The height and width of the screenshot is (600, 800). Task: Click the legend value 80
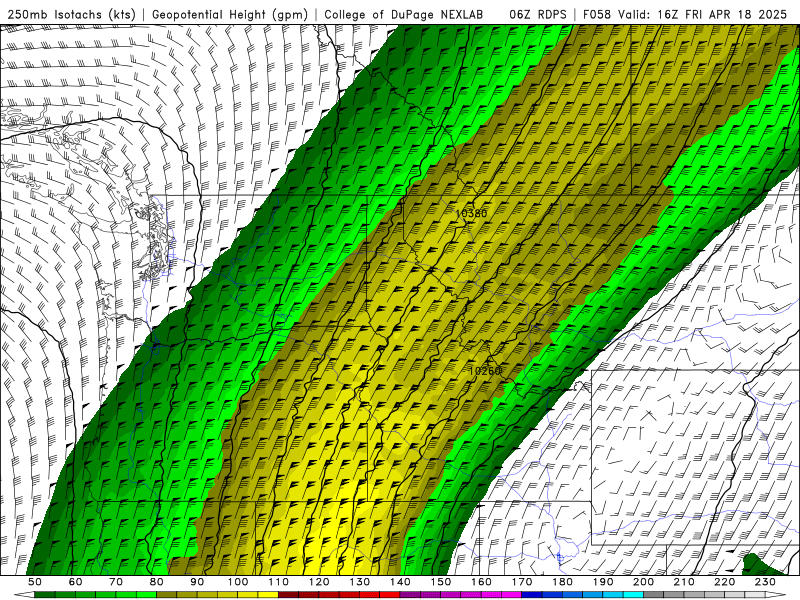pyautogui.click(x=157, y=582)
